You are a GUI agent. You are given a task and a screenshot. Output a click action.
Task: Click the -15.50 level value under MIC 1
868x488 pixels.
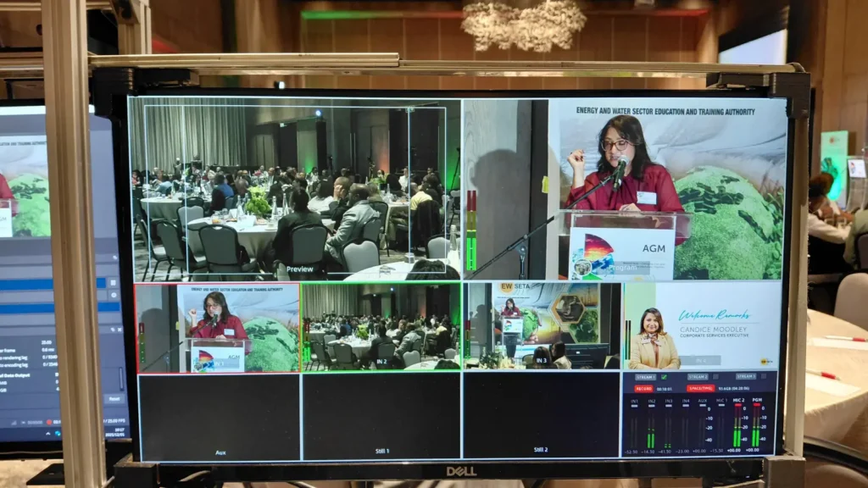pyautogui.click(x=717, y=451)
